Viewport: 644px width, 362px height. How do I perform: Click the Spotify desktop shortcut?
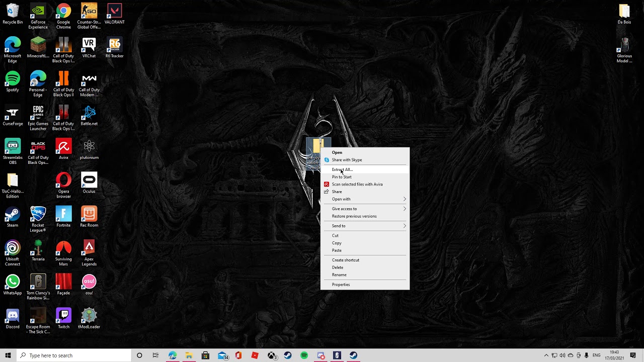[x=13, y=81]
